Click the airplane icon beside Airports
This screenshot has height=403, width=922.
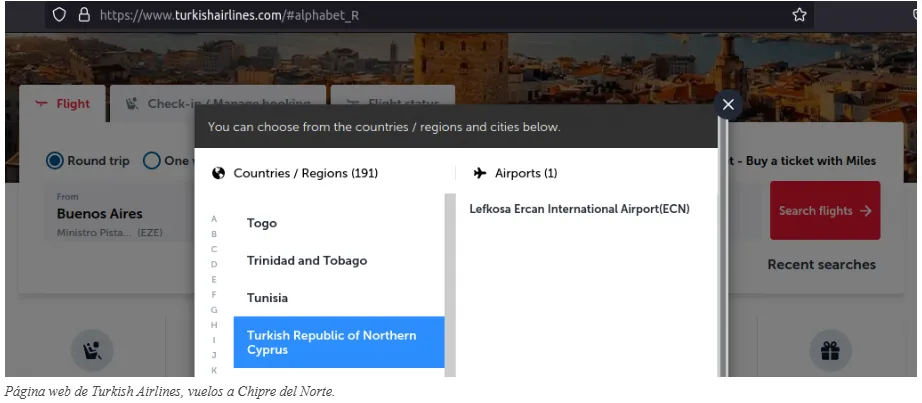[x=479, y=173]
